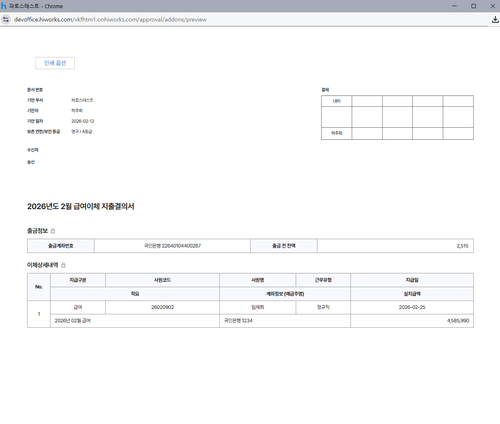Click row number 1 in transfer table
Screen dimensions: 500x424
pyautogui.click(x=39, y=314)
